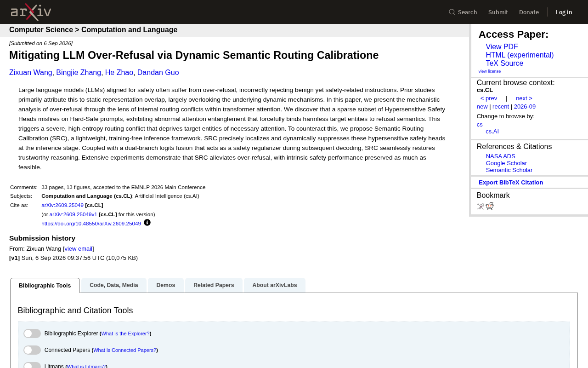
Task: Open the 2026-09 listing
Action: click(525, 106)
